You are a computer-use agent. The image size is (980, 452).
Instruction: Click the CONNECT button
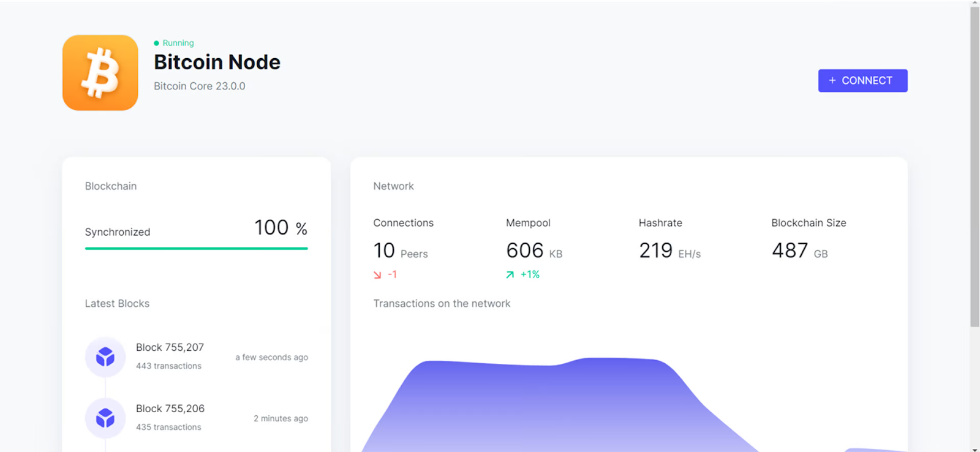[x=862, y=80]
